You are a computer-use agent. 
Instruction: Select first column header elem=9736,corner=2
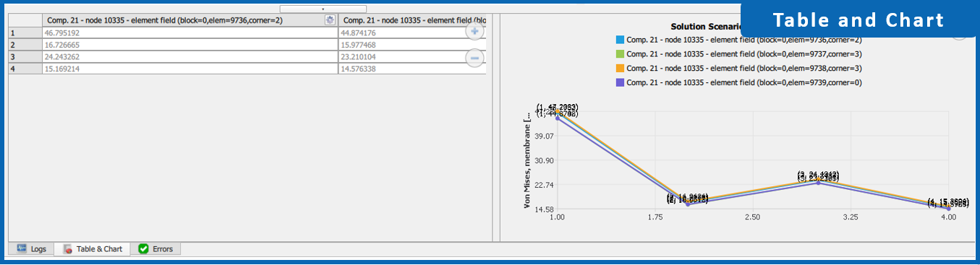190,20
